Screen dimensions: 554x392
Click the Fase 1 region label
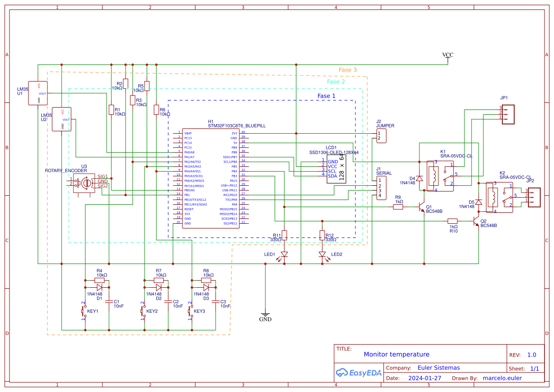point(326,96)
